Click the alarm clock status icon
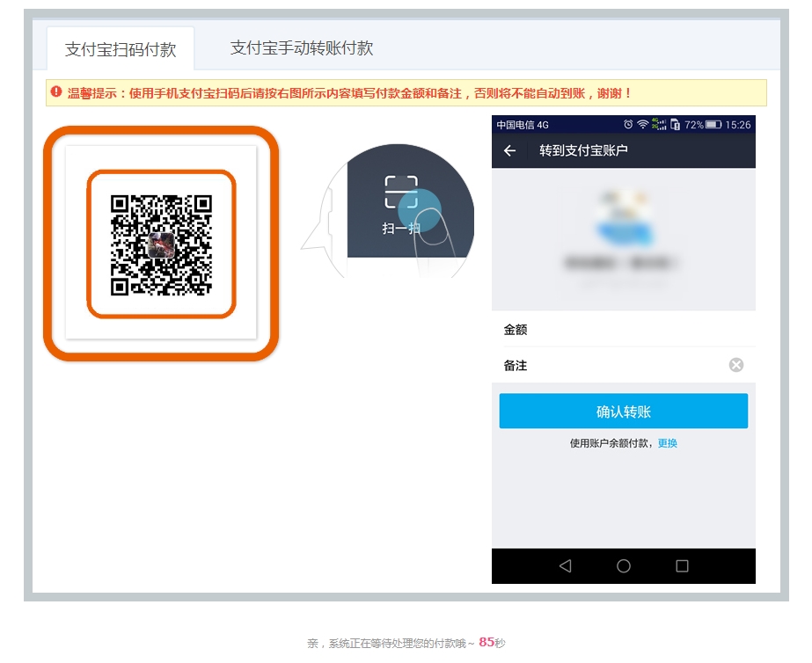 [x=628, y=124]
